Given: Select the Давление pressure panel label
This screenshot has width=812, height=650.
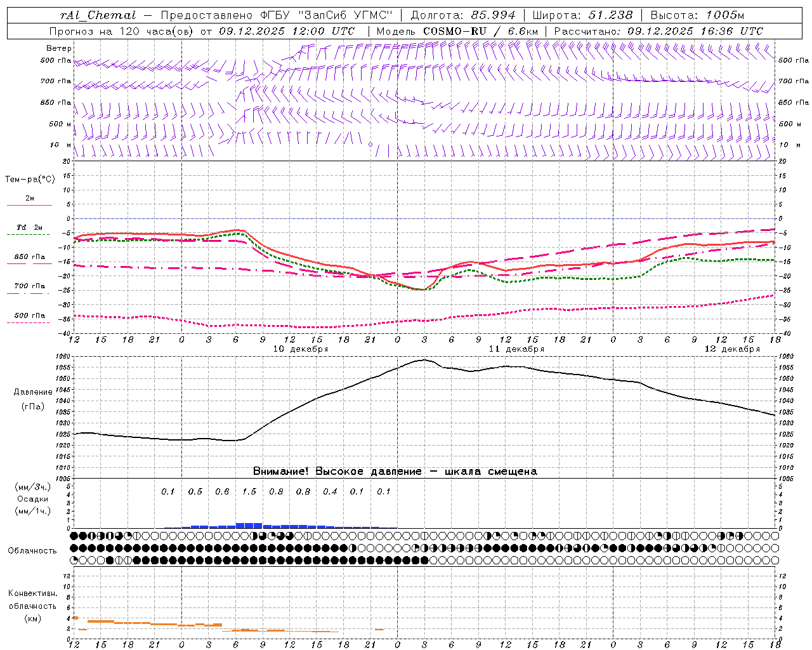Looking at the screenshot, I should [x=33, y=392].
